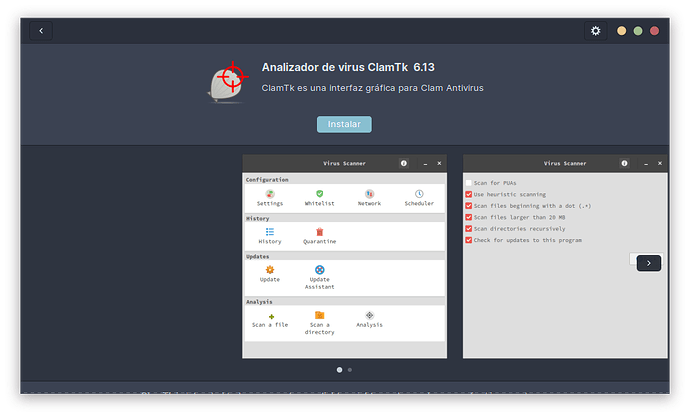Click the info icon in the second Virus Scanner screenshot
The width and height of the screenshot is (690, 416).
coord(624,163)
